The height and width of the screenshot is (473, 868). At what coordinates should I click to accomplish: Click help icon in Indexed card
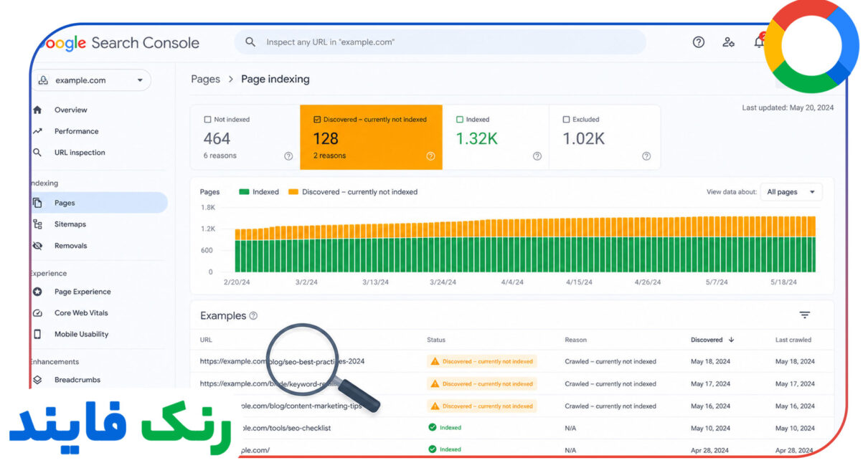click(x=537, y=156)
